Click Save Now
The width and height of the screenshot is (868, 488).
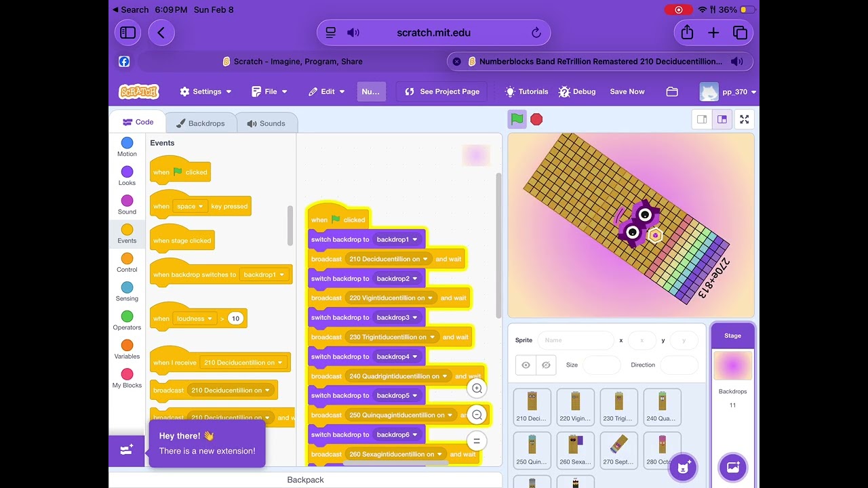click(627, 91)
